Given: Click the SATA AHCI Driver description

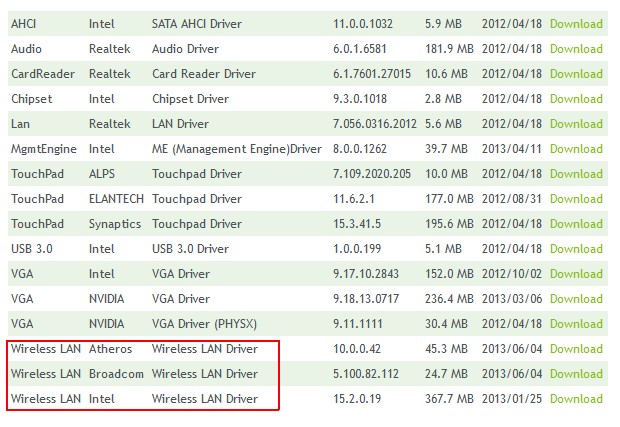Looking at the screenshot, I should [197, 24].
